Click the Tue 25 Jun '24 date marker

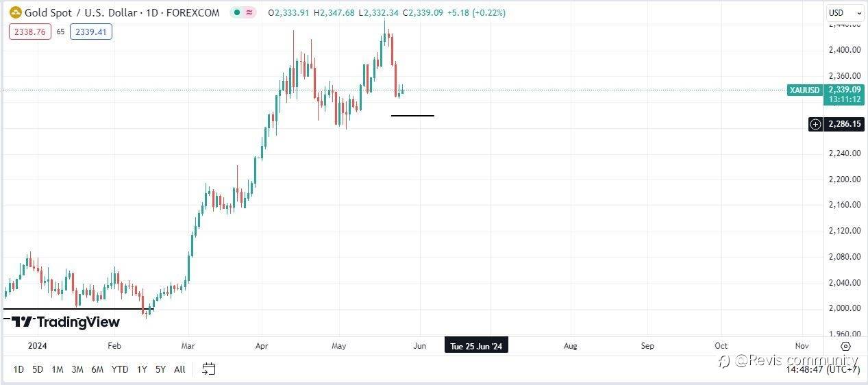click(476, 346)
